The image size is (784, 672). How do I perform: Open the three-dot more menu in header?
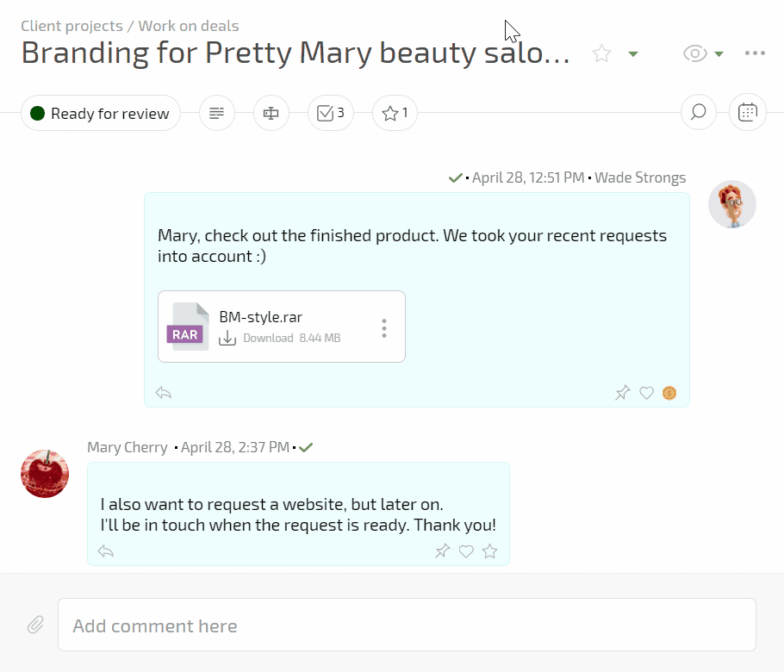coord(756,53)
